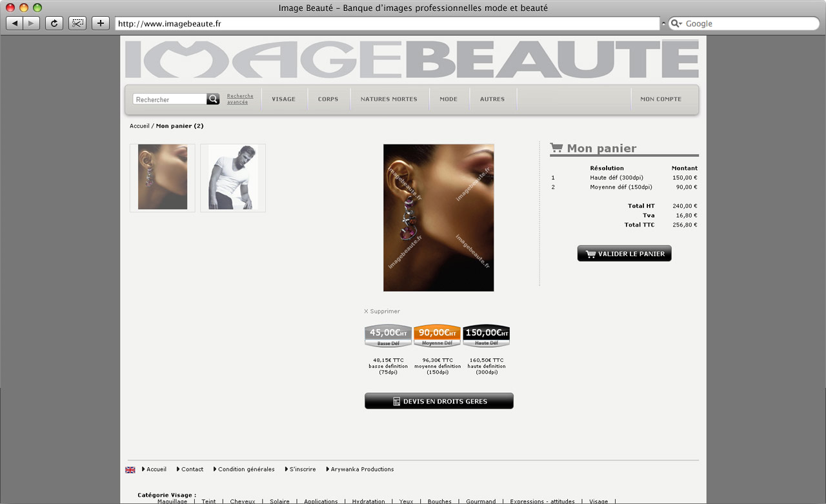This screenshot has width=826, height=504.
Task: Click the Accueil breadcrumb link
Action: [x=139, y=126]
